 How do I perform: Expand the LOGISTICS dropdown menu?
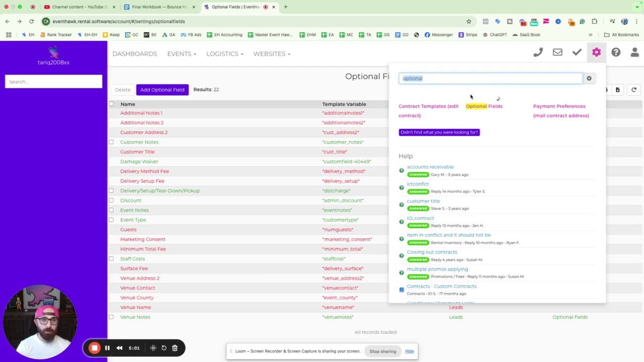tap(224, 54)
